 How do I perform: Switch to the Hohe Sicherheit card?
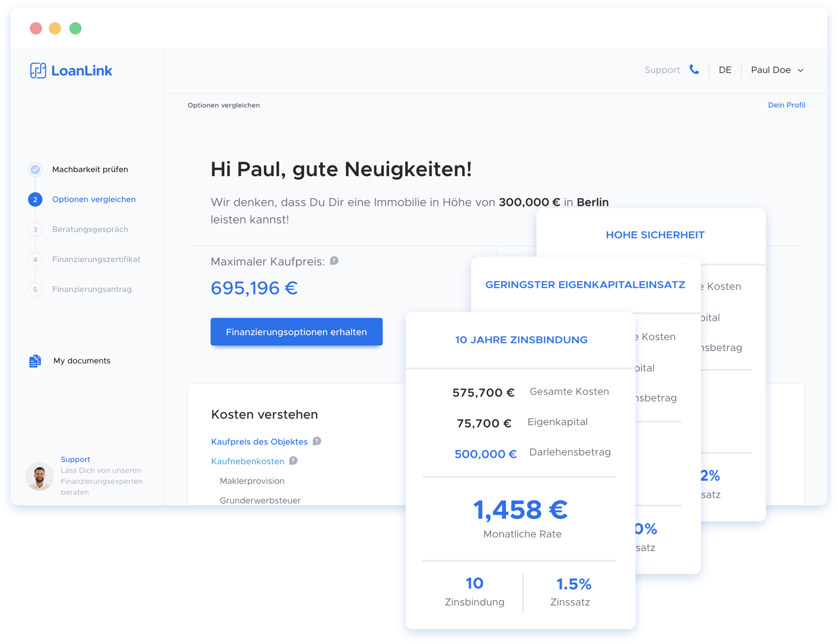[x=655, y=235]
